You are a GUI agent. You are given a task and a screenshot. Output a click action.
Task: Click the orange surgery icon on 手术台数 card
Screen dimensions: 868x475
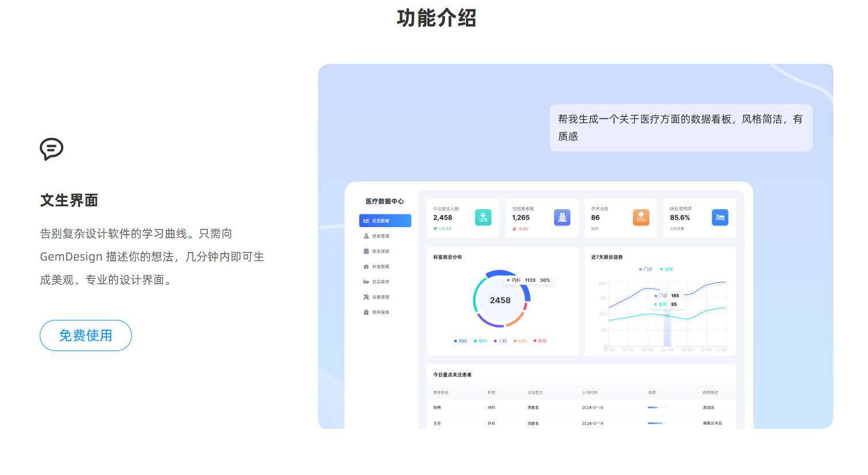click(641, 217)
